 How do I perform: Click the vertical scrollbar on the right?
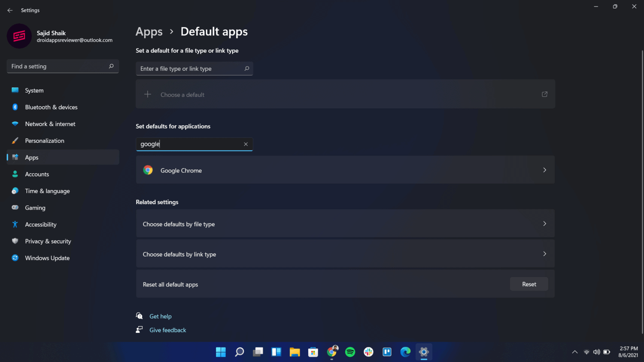click(642, 192)
